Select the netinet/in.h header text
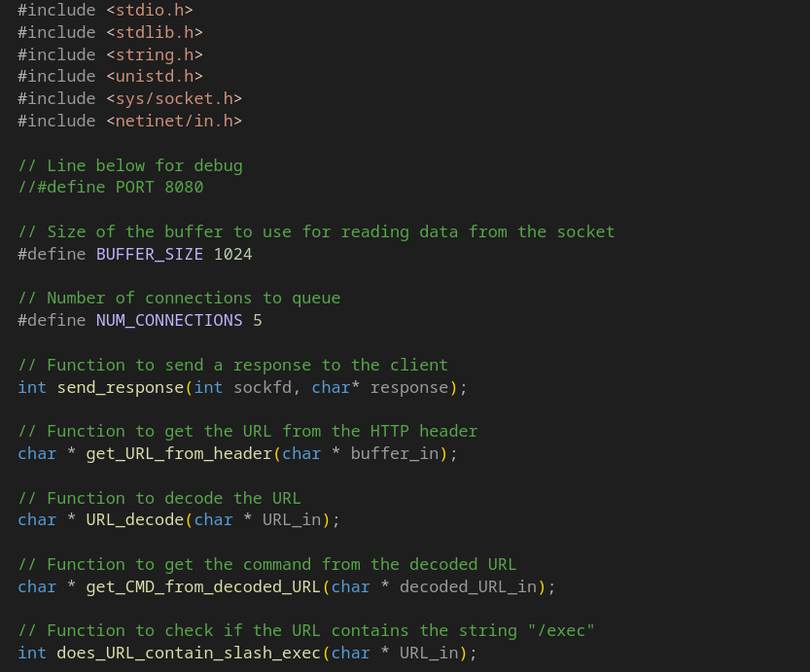Image resolution: width=810 pixels, height=672 pixels. pos(174,121)
